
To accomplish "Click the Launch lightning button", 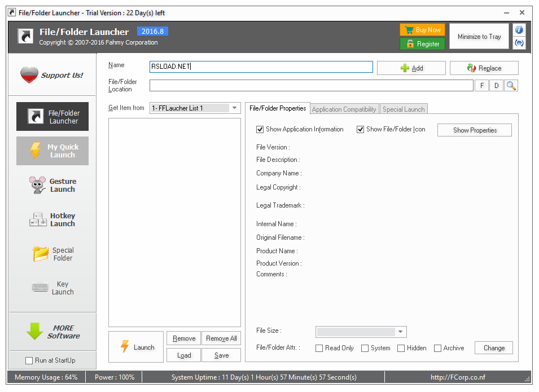I will (136, 347).
